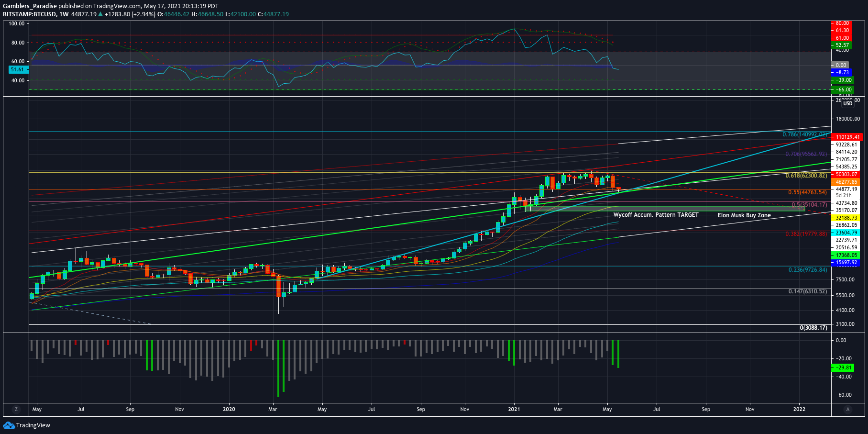Click the green -29.81 histogram value label
The image size is (868, 434).
[843, 367]
